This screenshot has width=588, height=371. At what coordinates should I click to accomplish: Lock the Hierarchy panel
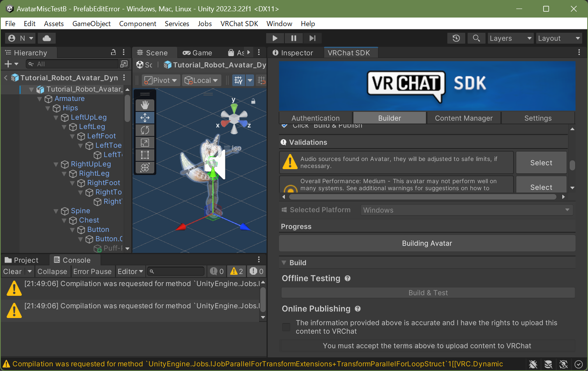(113, 52)
